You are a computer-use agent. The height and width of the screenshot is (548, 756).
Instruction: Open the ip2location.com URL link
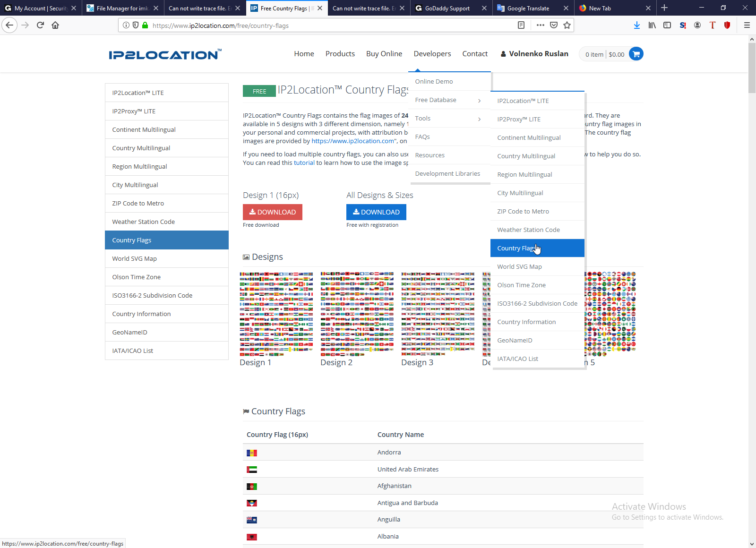353,141
